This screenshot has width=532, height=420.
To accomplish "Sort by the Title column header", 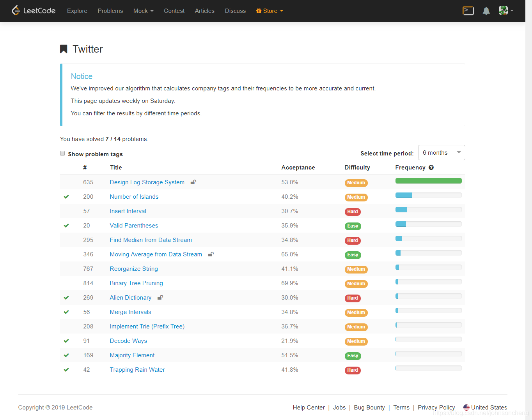I will 116,168.
